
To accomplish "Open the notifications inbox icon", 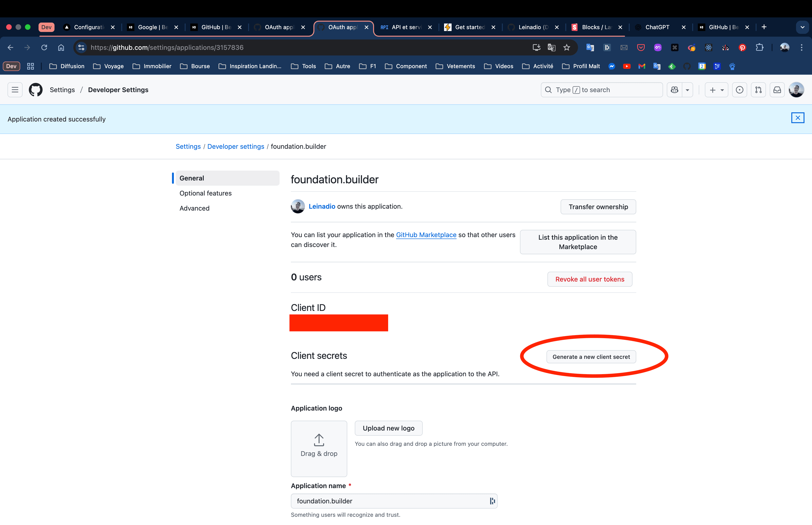I will click(x=777, y=90).
